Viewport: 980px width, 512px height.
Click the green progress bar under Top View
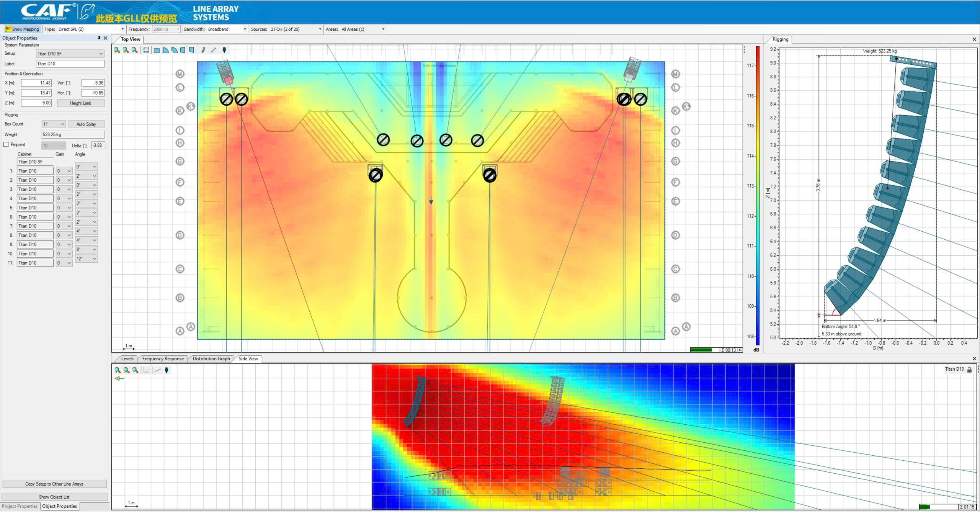point(701,350)
